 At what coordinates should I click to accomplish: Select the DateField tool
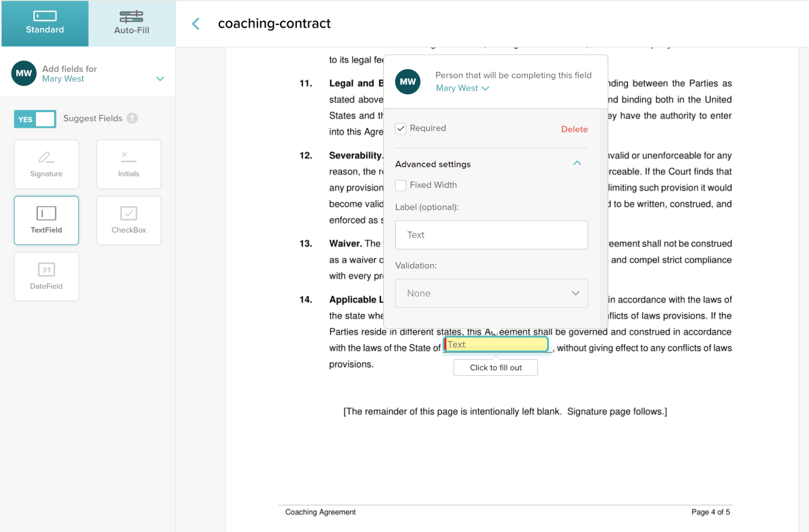(46, 276)
